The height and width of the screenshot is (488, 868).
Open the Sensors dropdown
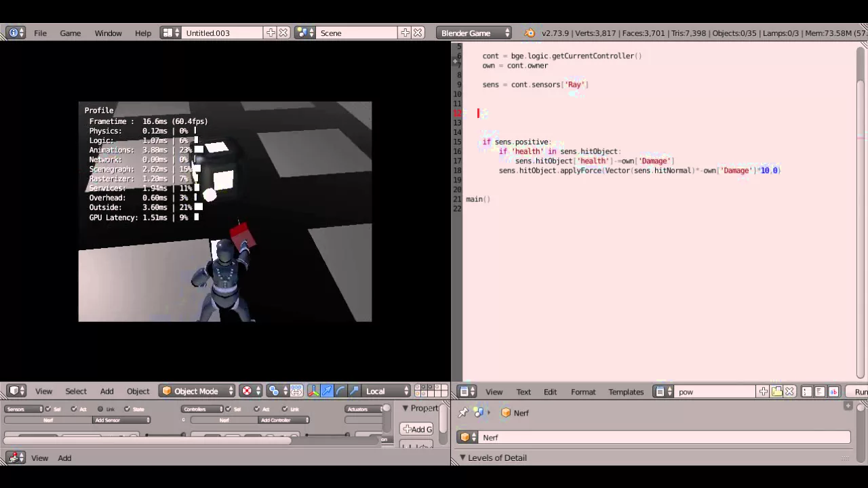pyautogui.click(x=24, y=409)
